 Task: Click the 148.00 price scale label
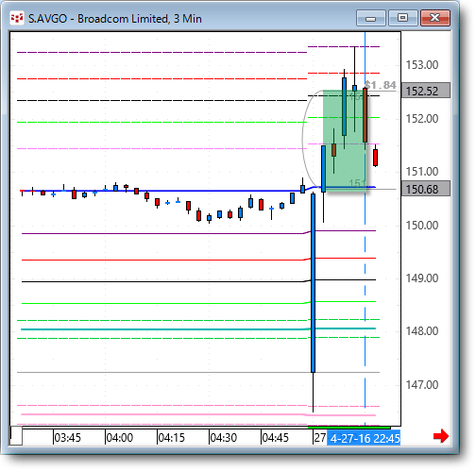tap(422, 331)
